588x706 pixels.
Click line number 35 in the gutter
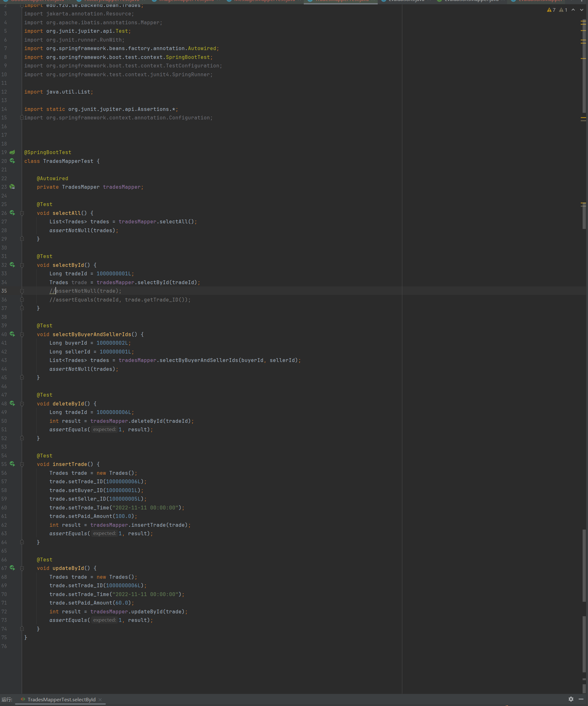4,291
